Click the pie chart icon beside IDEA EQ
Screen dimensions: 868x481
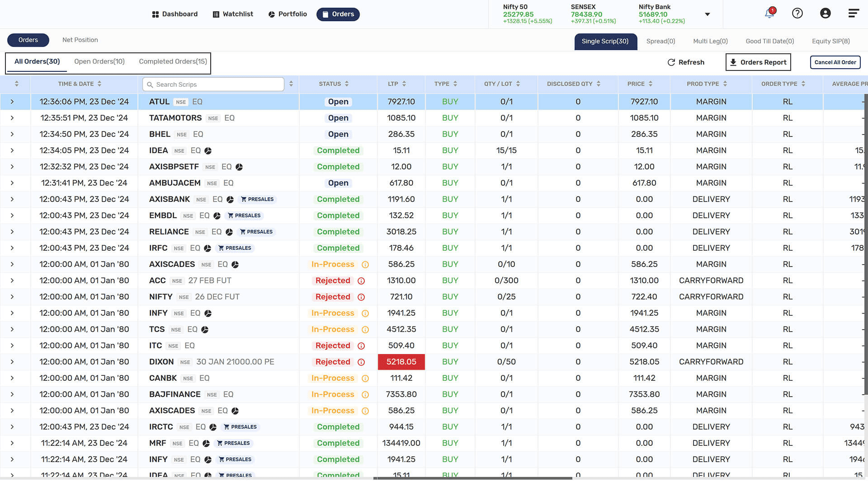208,151
